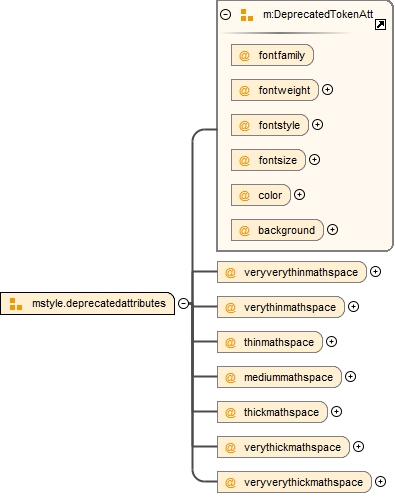395x498 pixels.
Task: Expand the verythinmathspace attribute
Action: [x=353, y=307]
